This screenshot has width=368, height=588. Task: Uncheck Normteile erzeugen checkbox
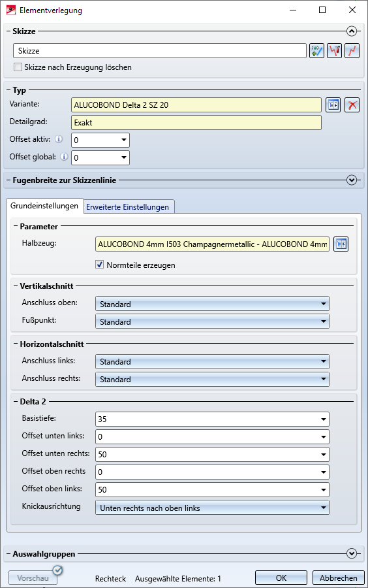click(x=100, y=265)
